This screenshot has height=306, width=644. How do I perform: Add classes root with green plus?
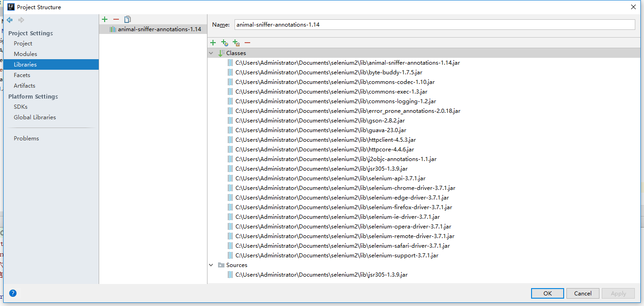(x=213, y=43)
